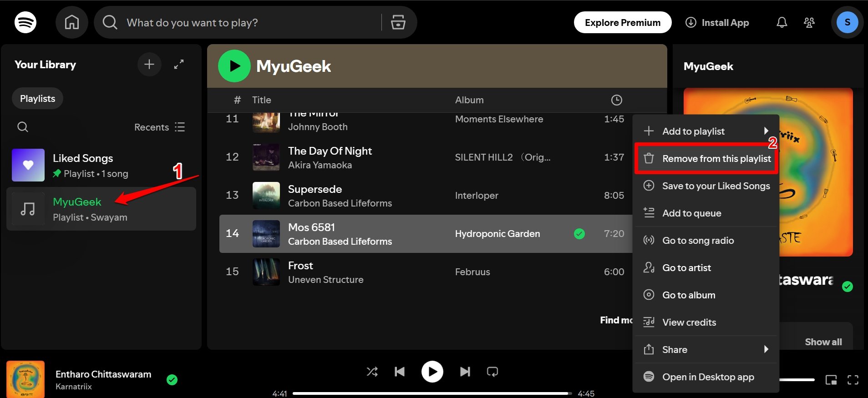Skip to next track
The image size is (868, 398).
(x=465, y=372)
